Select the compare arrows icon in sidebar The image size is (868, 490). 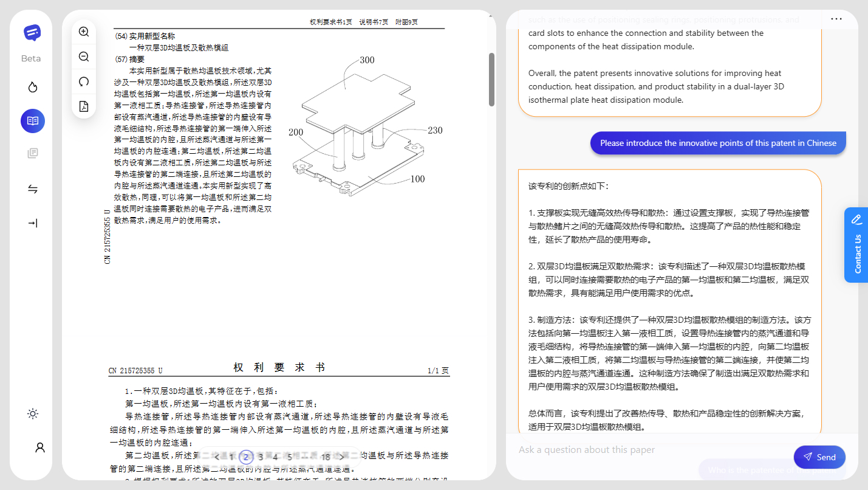[32, 188]
